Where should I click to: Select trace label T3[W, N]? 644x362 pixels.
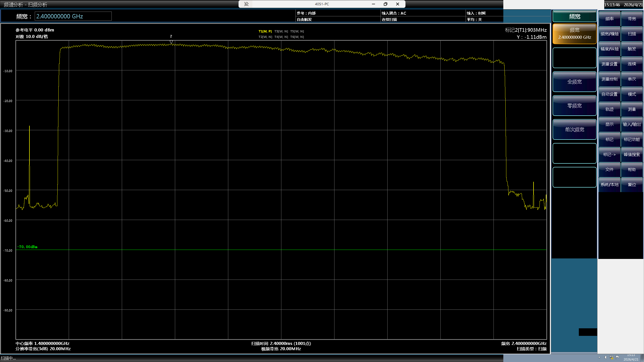[x=281, y=31]
